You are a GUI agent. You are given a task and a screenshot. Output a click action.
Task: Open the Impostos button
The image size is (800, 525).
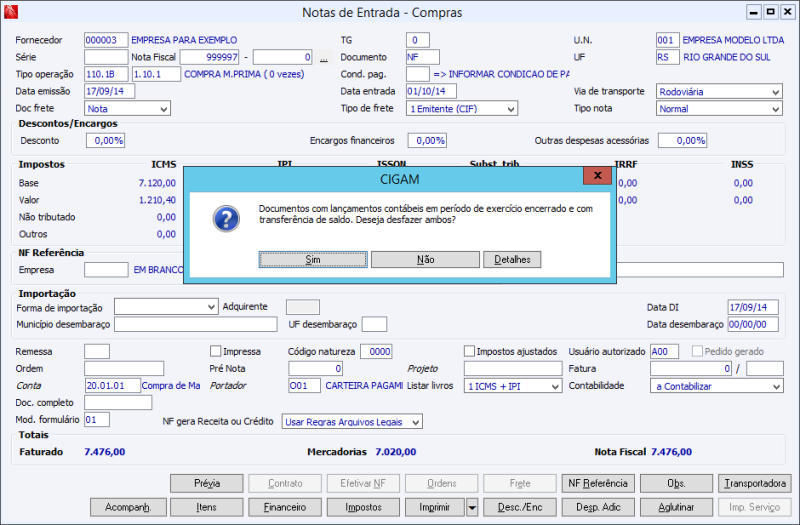point(363,508)
